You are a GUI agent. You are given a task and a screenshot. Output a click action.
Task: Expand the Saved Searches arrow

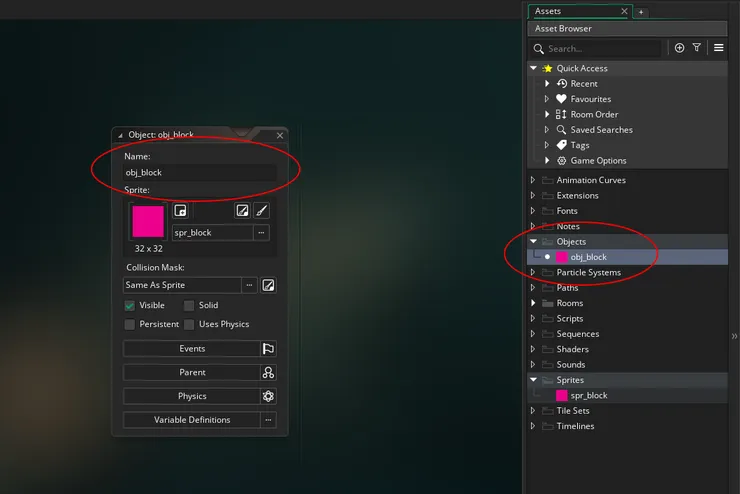(547, 129)
